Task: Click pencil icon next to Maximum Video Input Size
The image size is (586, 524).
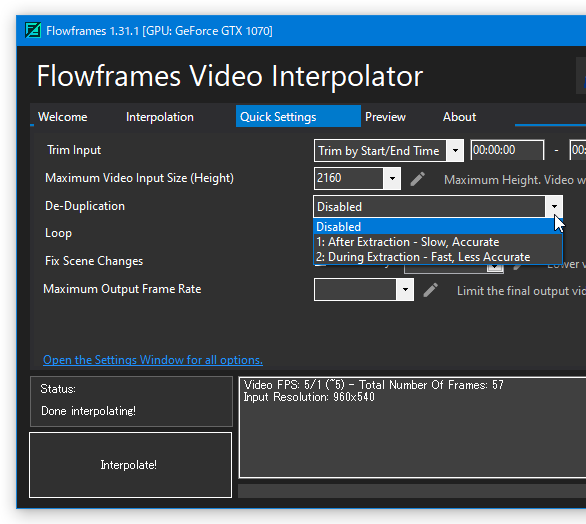Action: pos(417,179)
